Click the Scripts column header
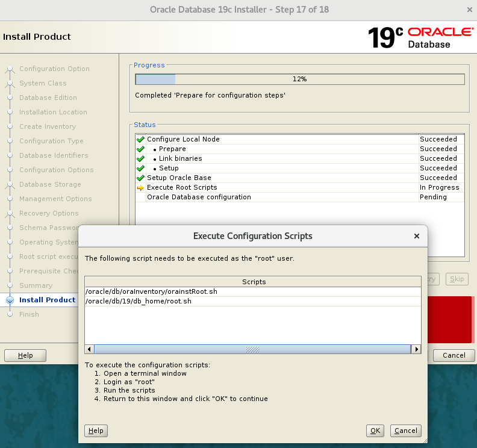This screenshot has width=477, height=448. (x=253, y=282)
